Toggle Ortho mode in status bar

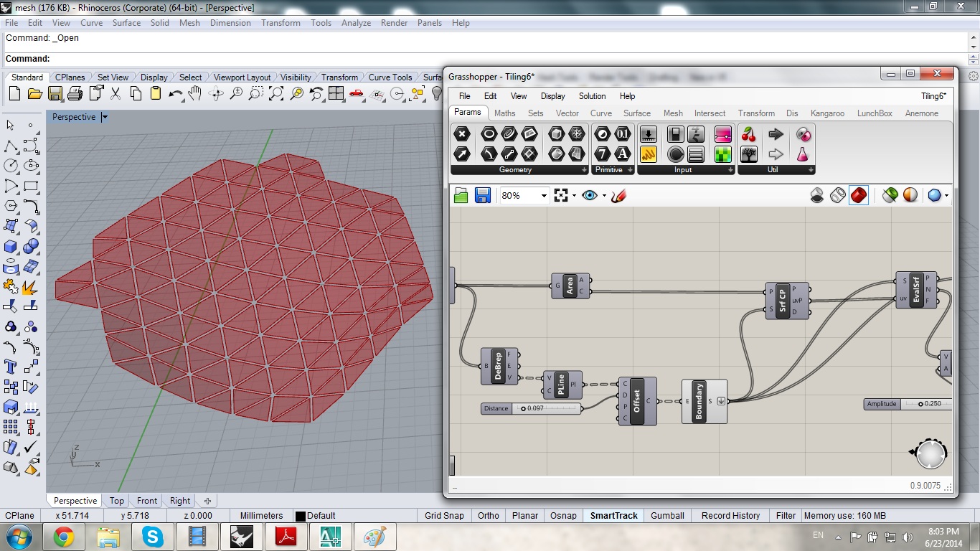(x=488, y=515)
